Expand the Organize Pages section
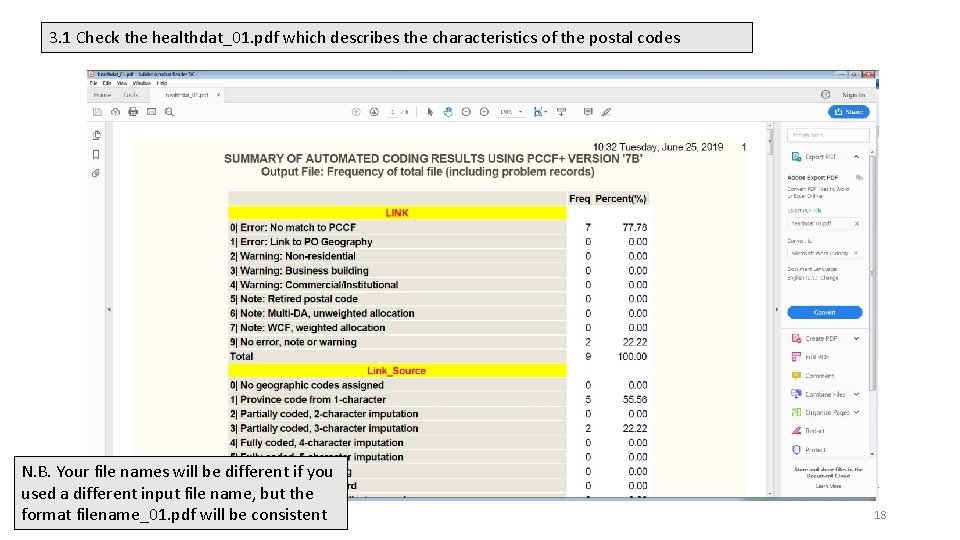This screenshot has width=960, height=540. click(x=856, y=413)
